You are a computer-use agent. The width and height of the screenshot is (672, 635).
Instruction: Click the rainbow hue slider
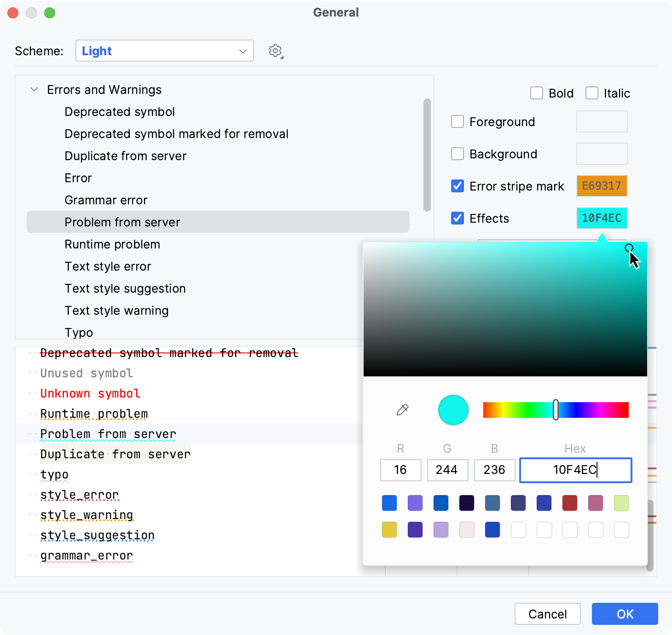[x=556, y=410]
